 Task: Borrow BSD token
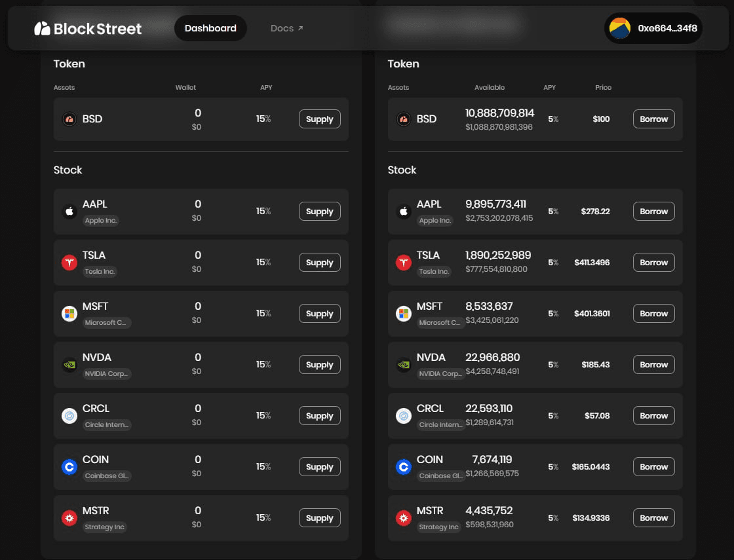coord(654,119)
